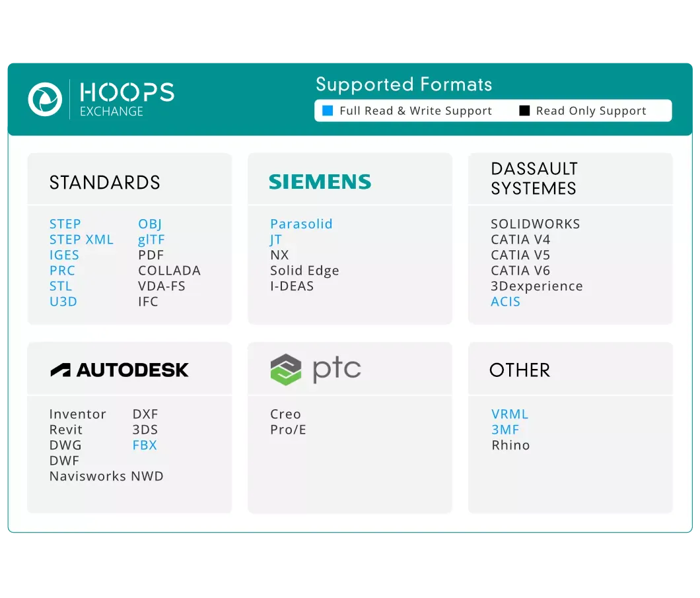Click the Solid Edge entry
This screenshot has width=700, height=598.
304,271
